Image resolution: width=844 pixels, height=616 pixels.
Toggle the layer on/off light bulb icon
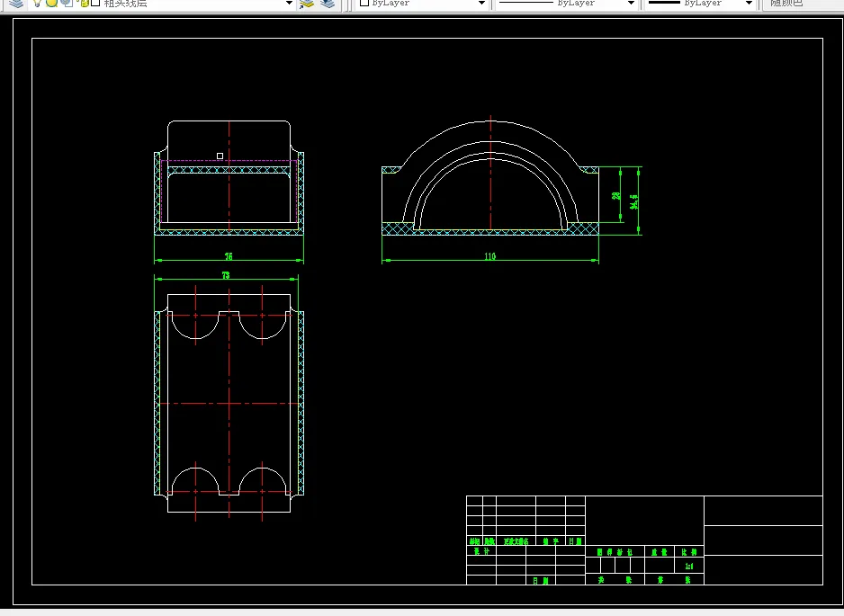click(37, 4)
